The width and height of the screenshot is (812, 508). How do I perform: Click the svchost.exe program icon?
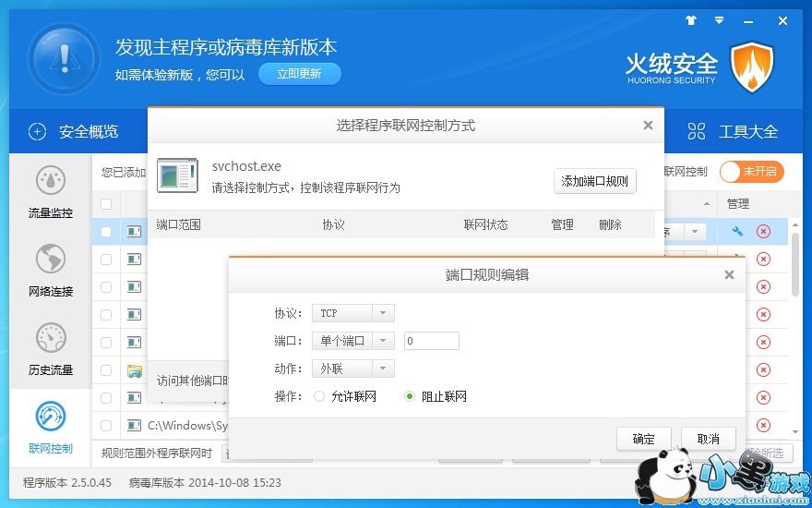[x=177, y=175]
